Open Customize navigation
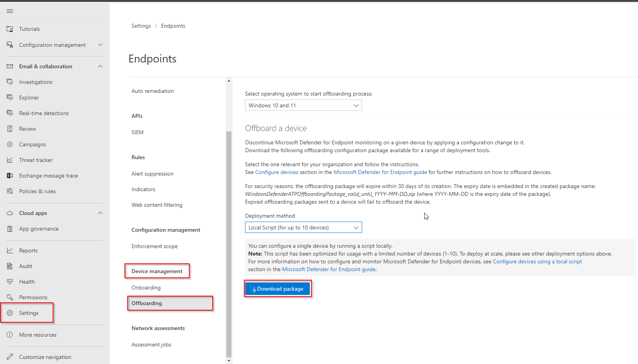 click(45, 357)
